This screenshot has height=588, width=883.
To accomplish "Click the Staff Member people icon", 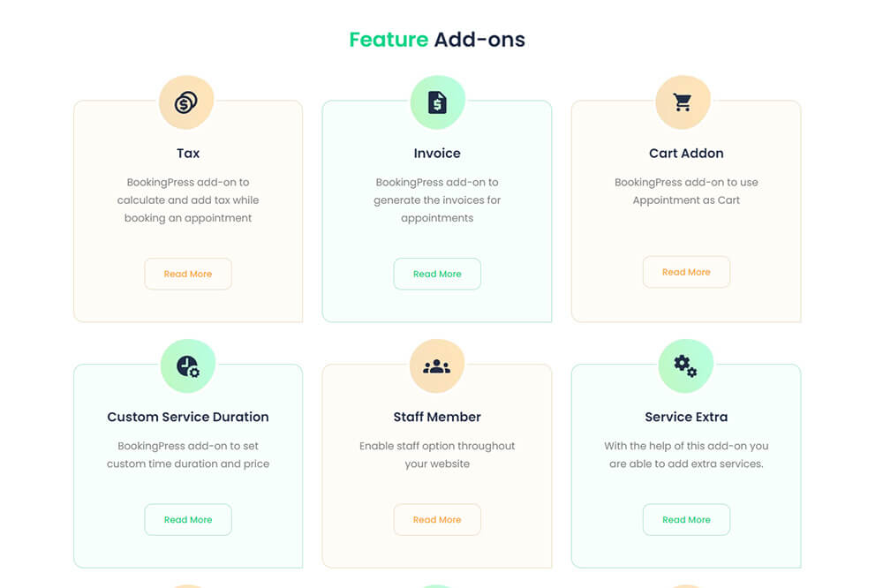I will (436, 365).
